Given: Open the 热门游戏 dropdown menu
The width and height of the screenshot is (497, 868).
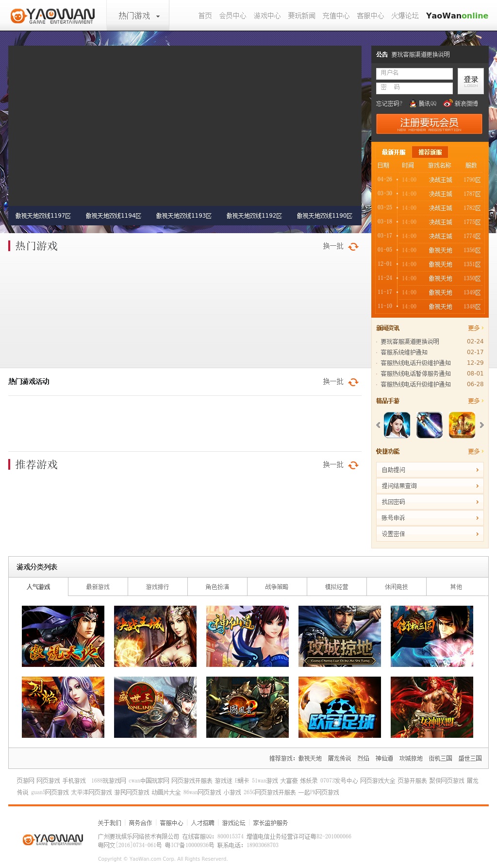Looking at the screenshot, I should 138,16.
